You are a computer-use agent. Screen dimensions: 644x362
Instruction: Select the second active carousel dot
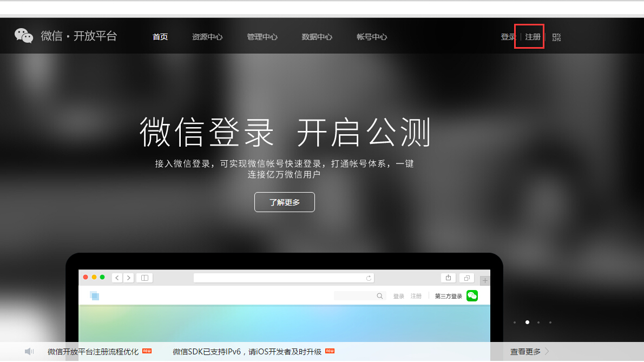coord(527,322)
